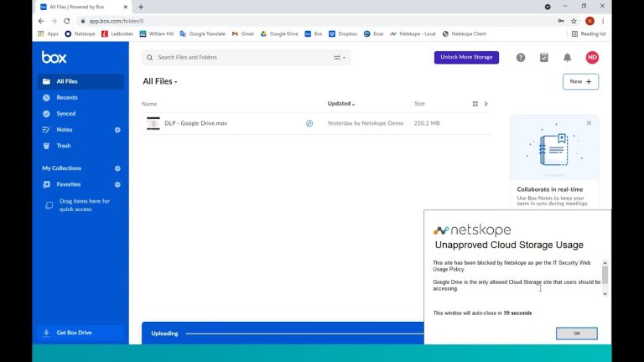Click Unlock More Storage button
The width and height of the screenshot is (644, 362).
coord(466,57)
